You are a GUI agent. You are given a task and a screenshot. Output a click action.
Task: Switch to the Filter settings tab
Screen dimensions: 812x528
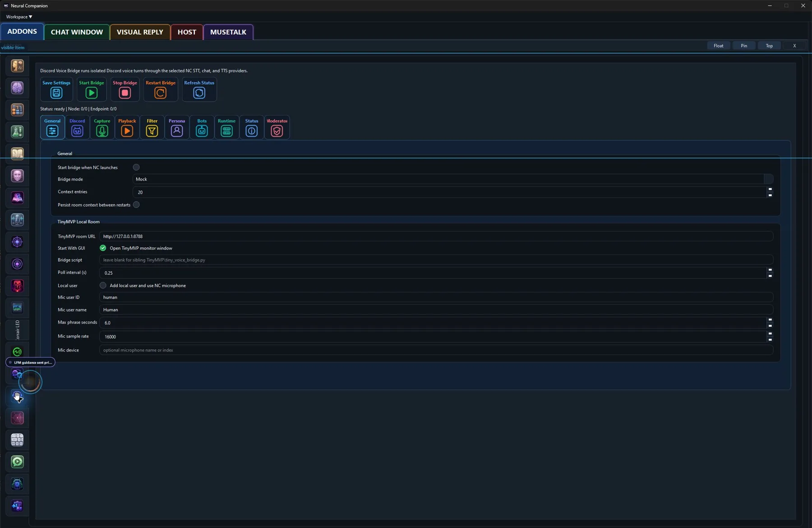152,128
